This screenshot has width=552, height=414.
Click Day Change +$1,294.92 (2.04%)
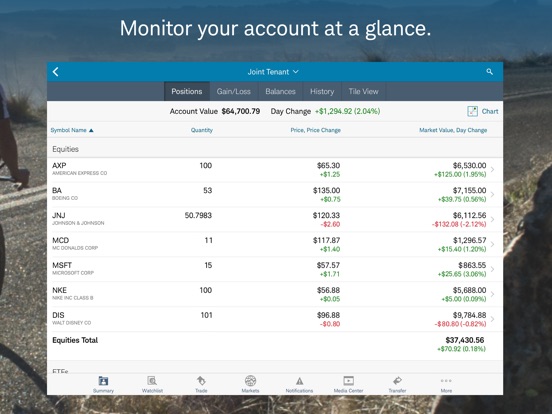coord(325,111)
